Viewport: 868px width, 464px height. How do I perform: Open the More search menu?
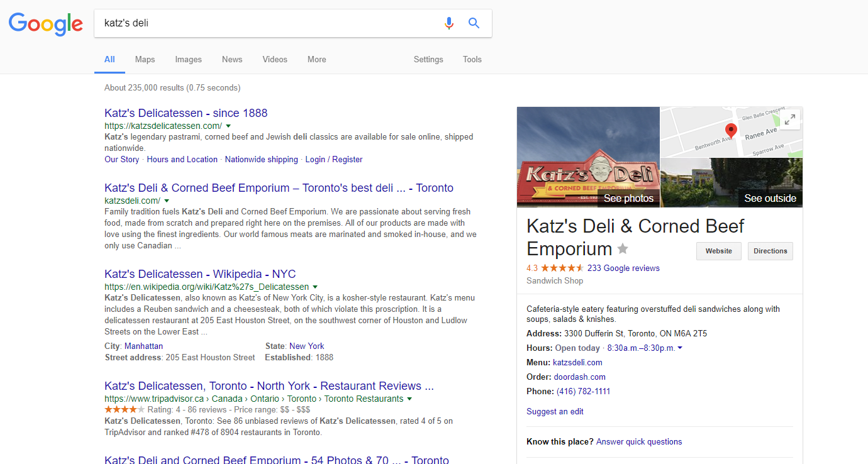(317, 60)
